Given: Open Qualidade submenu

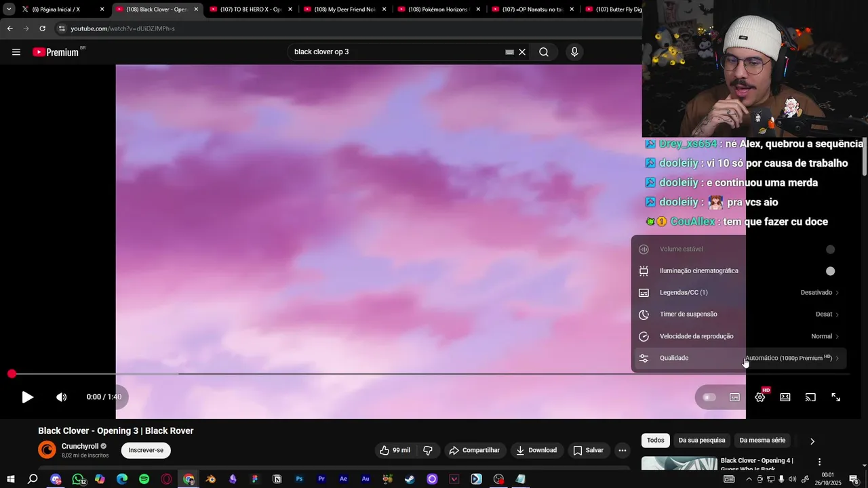Looking at the screenshot, I should click(739, 358).
